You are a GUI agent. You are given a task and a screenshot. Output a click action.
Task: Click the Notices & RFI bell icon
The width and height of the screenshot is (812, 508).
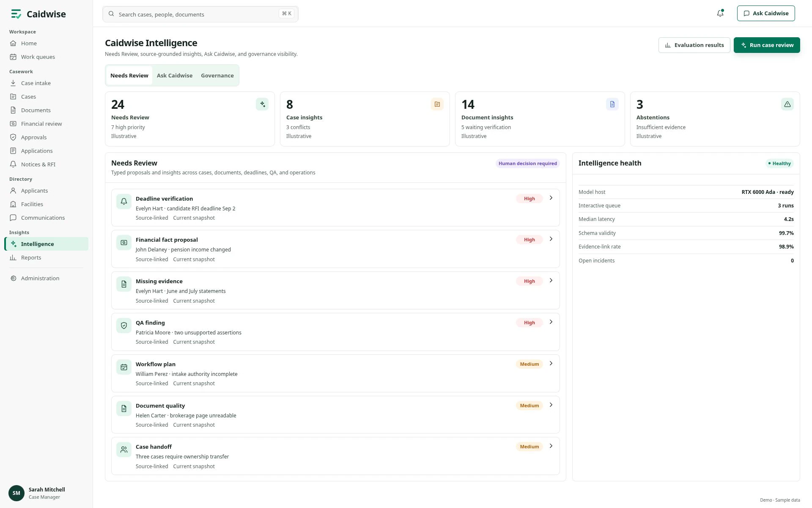pyautogui.click(x=13, y=164)
